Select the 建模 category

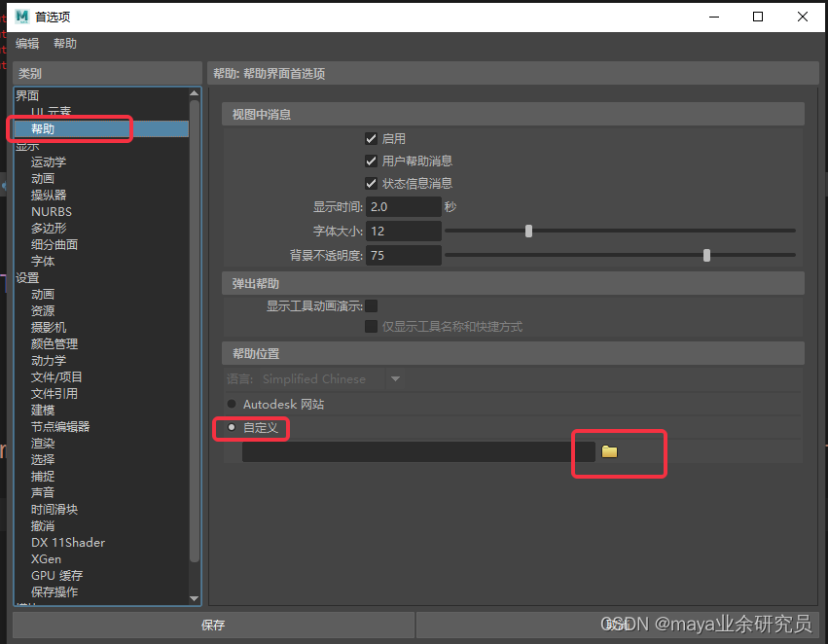point(43,411)
